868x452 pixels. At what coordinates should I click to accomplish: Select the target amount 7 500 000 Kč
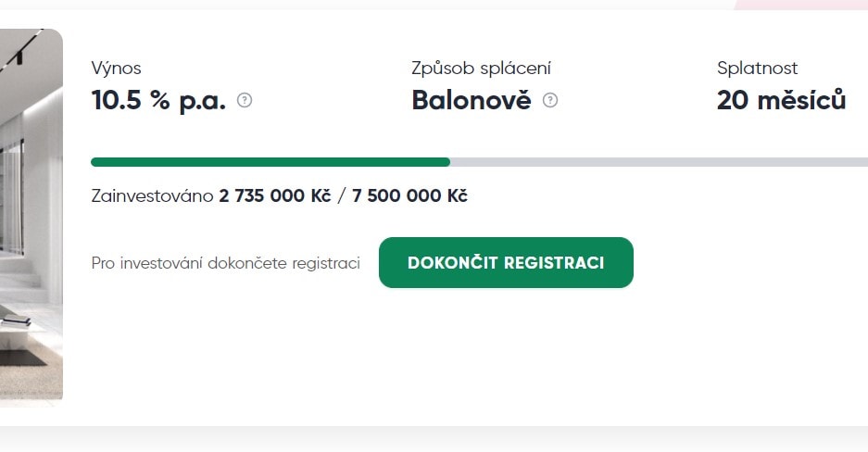point(409,196)
